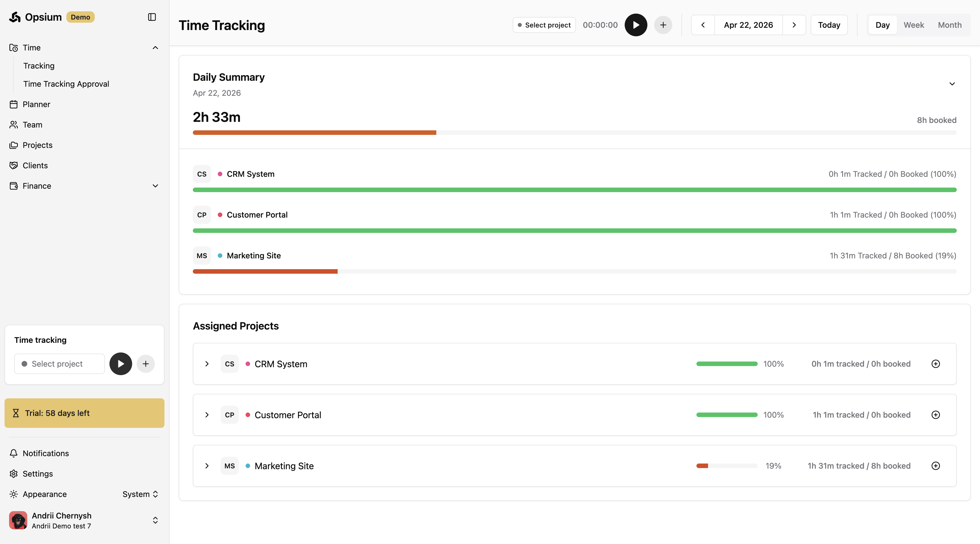Collapse the sidebar with the panel icon
The image size is (980, 544).
pyautogui.click(x=152, y=17)
